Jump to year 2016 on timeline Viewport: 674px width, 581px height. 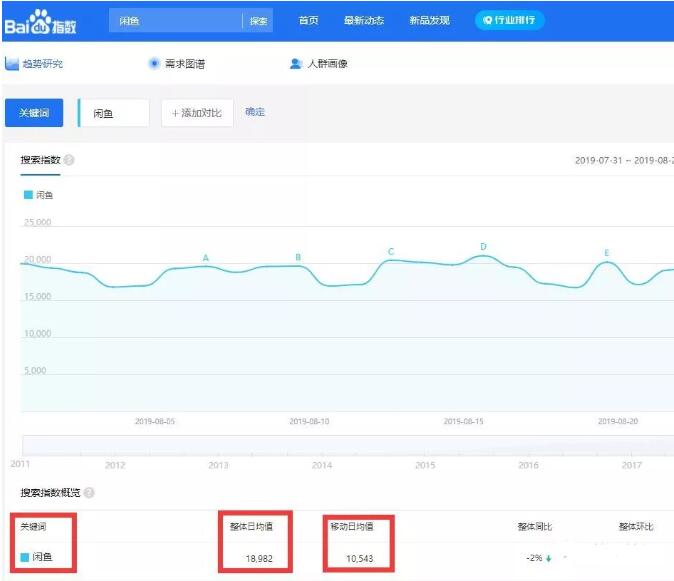(x=528, y=465)
